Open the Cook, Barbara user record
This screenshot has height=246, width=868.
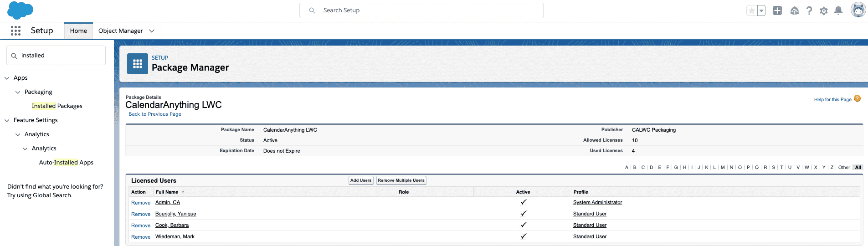(172, 225)
